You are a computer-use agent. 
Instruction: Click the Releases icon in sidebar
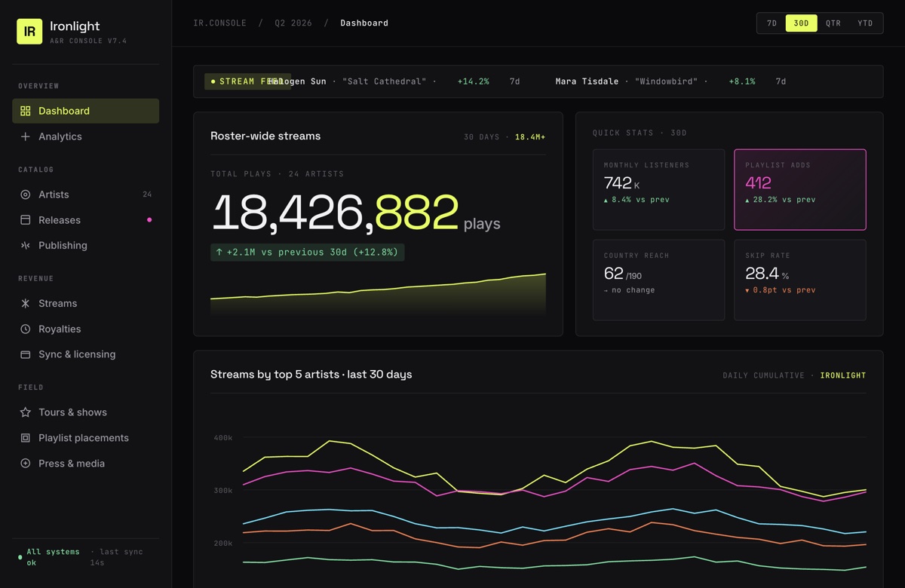pyautogui.click(x=26, y=220)
